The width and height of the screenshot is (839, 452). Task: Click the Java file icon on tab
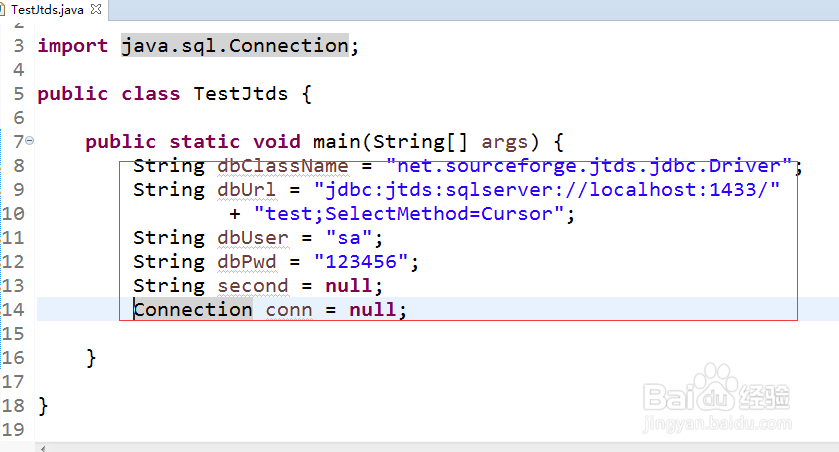pos(2,9)
